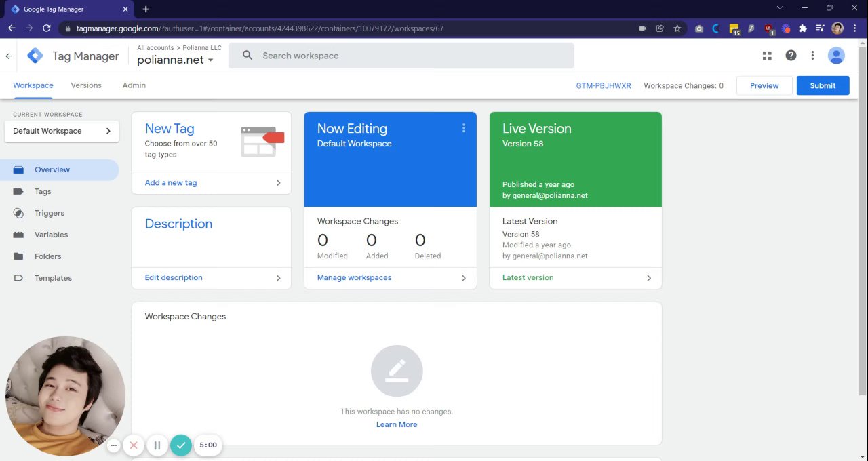Click the Tag Manager logo icon

click(35, 56)
